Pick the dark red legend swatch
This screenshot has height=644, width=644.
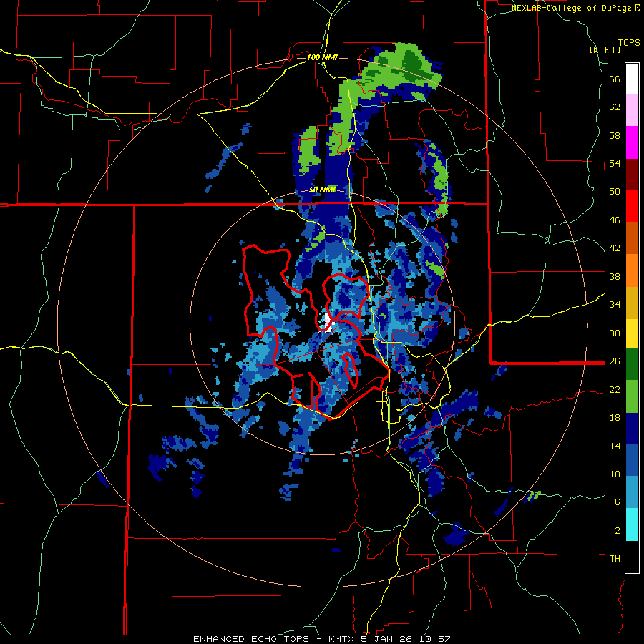pos(632,175)
